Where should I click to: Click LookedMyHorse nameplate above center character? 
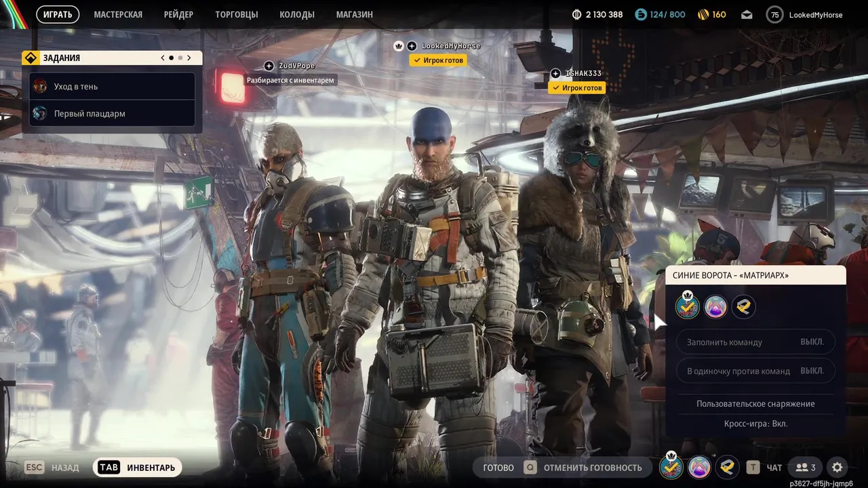451,46
